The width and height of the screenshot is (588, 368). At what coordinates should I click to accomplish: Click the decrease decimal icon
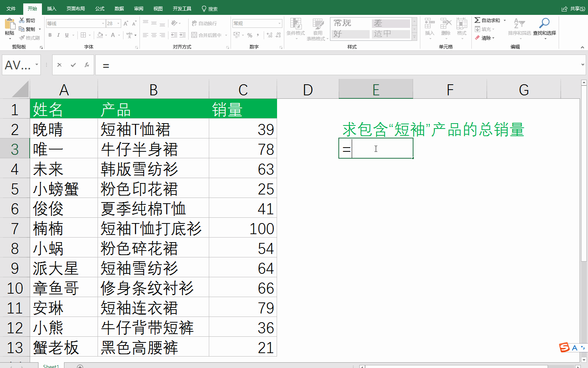point(278,35)
